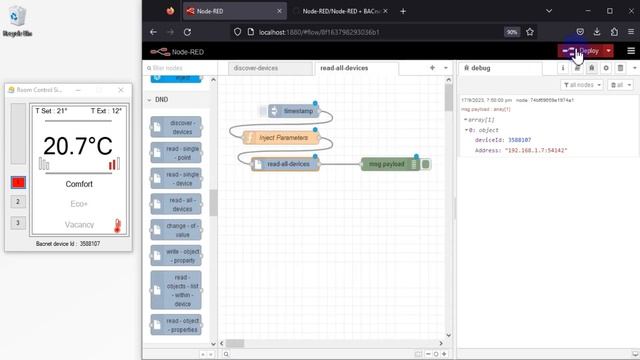Select red preset button 1 in Room Control
The height and width of the screenshot is (360, 640).
point(18,182)
